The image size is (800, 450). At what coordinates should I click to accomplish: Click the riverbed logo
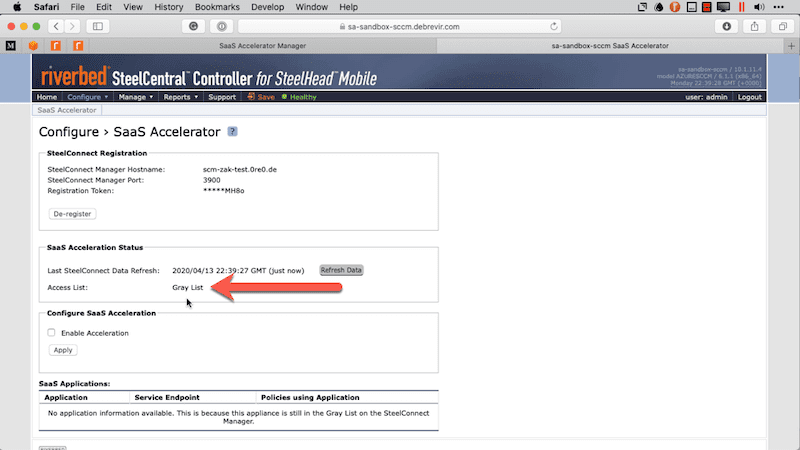[75, 77]
